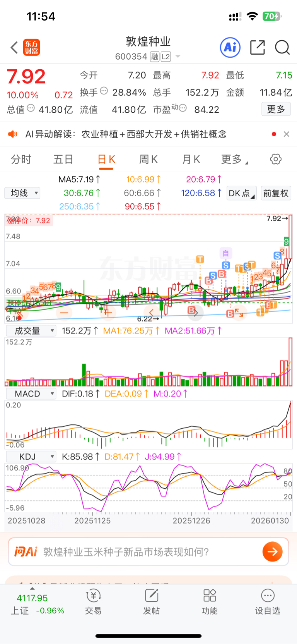
Task: Tap the share icon in the header
Action: point(257,47)
